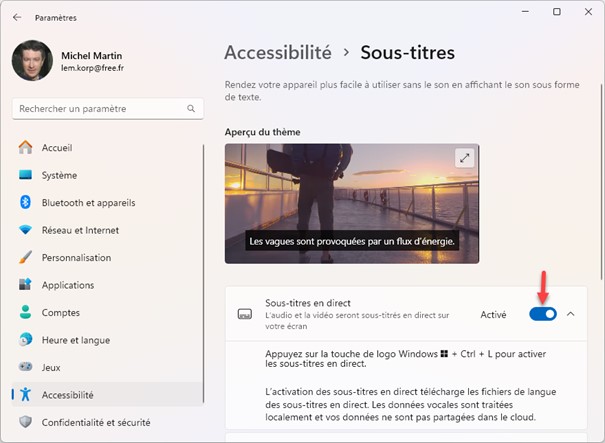Image resolution: width=605 pixels, height=443 pixels.
Task: Open Système settings page
Action: click(107, 175)
